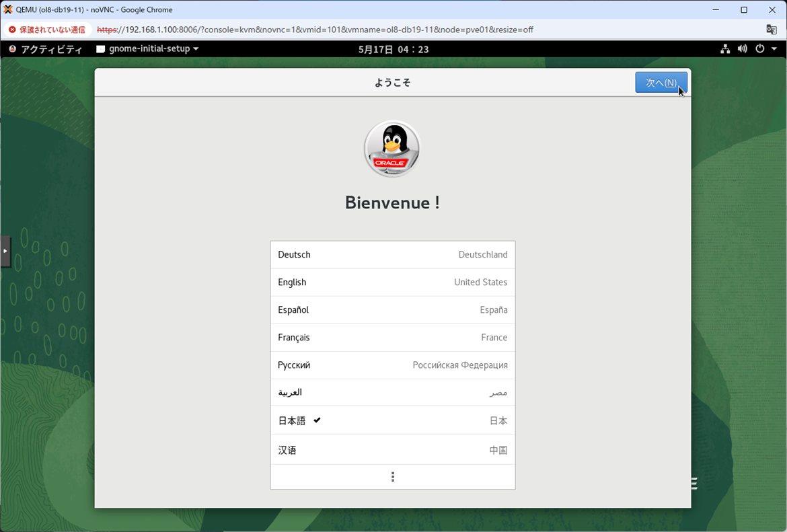The width and height of the screenshot is (787, 532).
Task: Click 保護されていない通信 security warning
Action: point(47,30)
